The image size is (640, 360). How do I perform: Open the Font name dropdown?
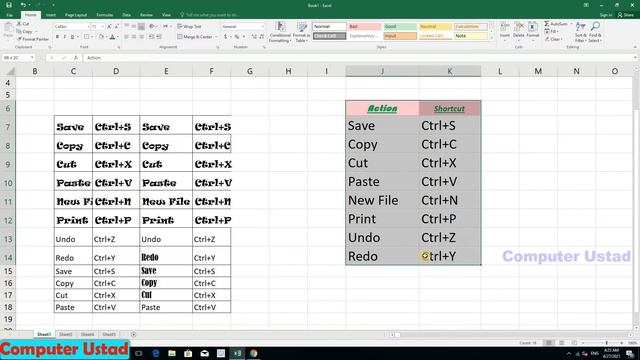[88, 27]
